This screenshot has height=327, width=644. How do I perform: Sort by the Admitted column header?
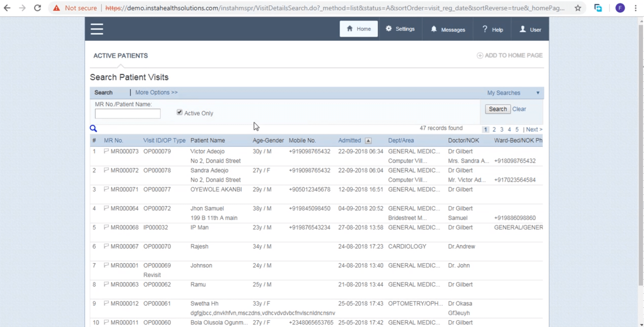(x=349, y=141)
